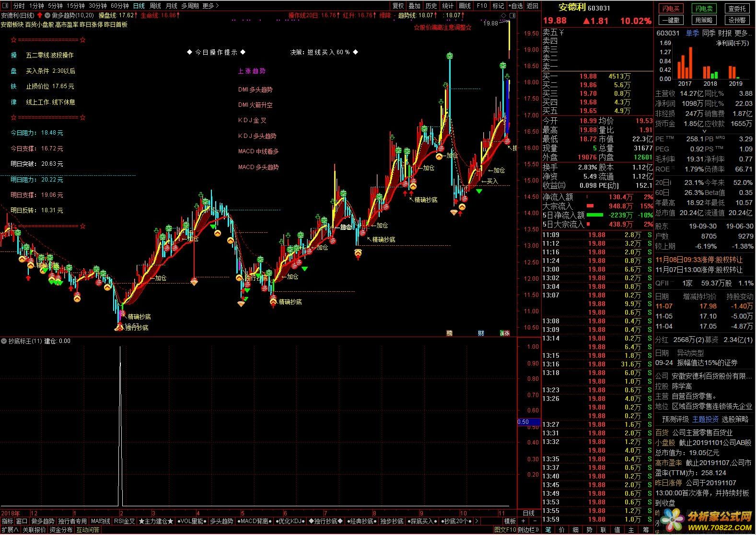
Task: Select the 30分钟 period
Action: point(97,6)
